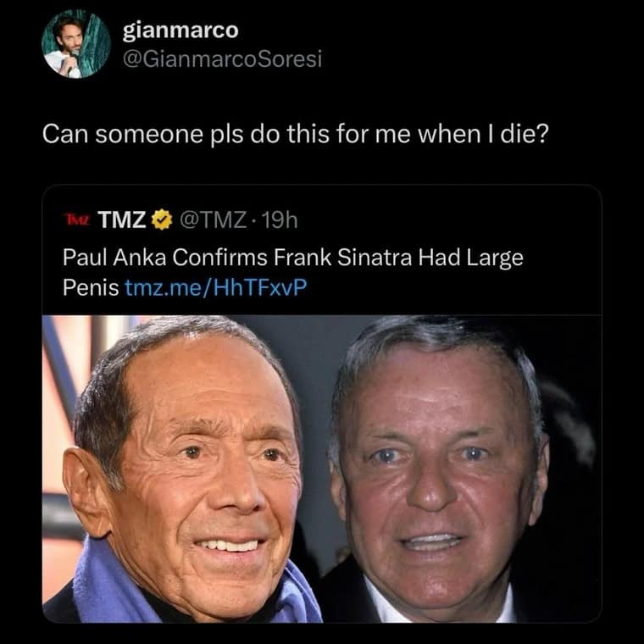
Task: Open gianmarco's profile picture
Action: click(76, 44)
